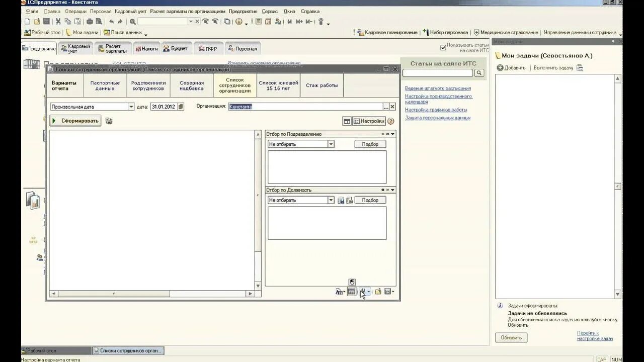Click the Find magnifier icon in the toolbar
The image size is (644, 362).
click(x=132, y=22)
